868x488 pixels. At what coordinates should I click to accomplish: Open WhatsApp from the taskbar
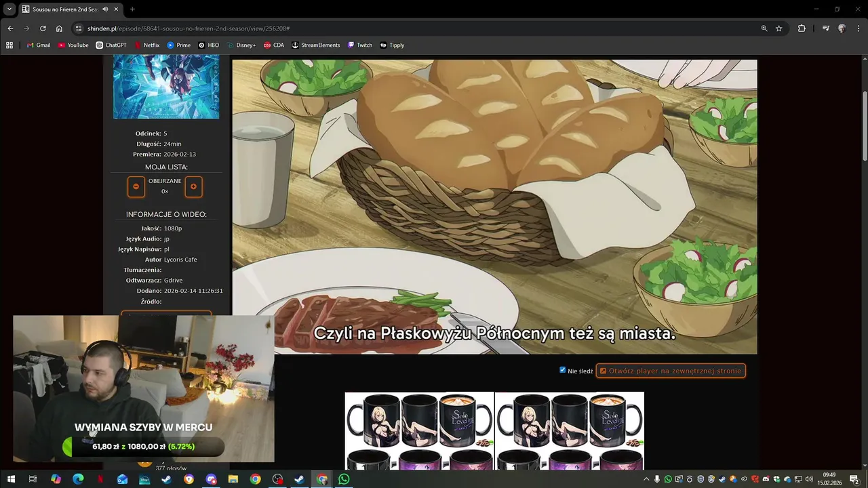[344, 479]
